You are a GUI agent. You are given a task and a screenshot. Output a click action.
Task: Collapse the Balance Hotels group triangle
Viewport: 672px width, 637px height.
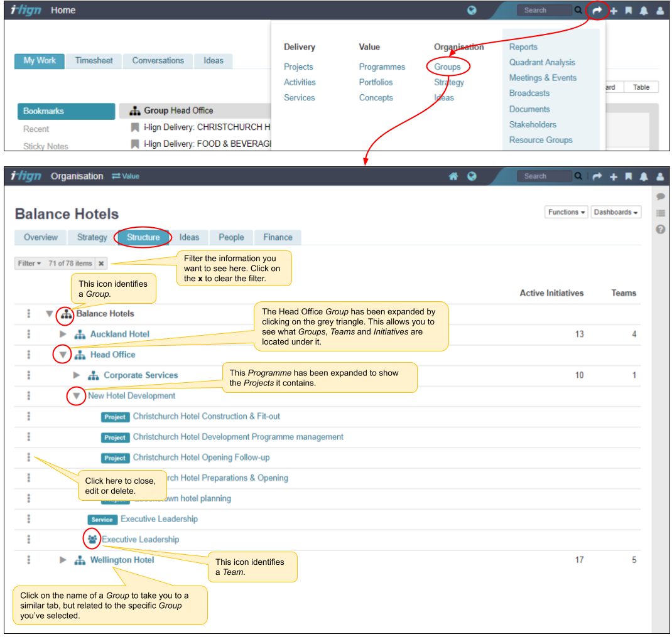click(x=49, y=314)
